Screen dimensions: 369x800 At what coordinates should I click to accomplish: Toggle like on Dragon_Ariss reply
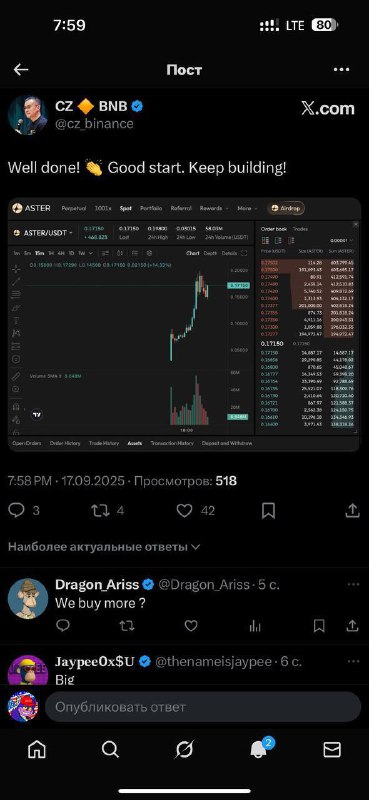point(191,626)
